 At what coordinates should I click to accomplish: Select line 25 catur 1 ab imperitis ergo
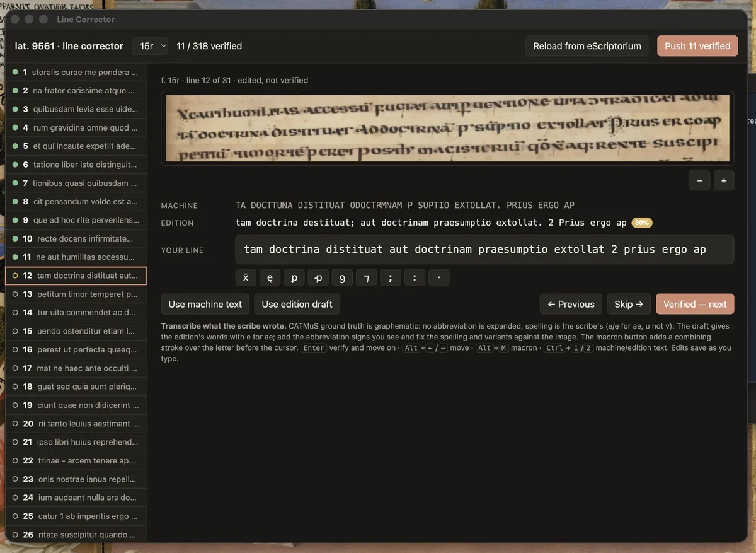(x=76, y=516)
